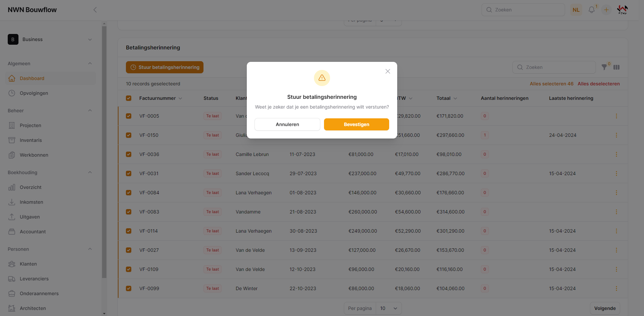
Task: Click the table Zoeken search field
Action: [554, 67]
